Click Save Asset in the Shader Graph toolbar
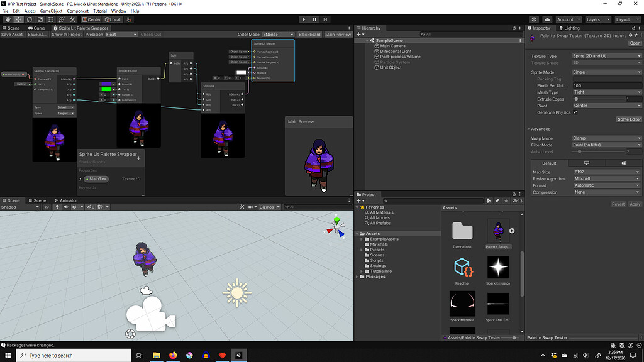This screenshot has width=644, height=362. pos(11,34)
